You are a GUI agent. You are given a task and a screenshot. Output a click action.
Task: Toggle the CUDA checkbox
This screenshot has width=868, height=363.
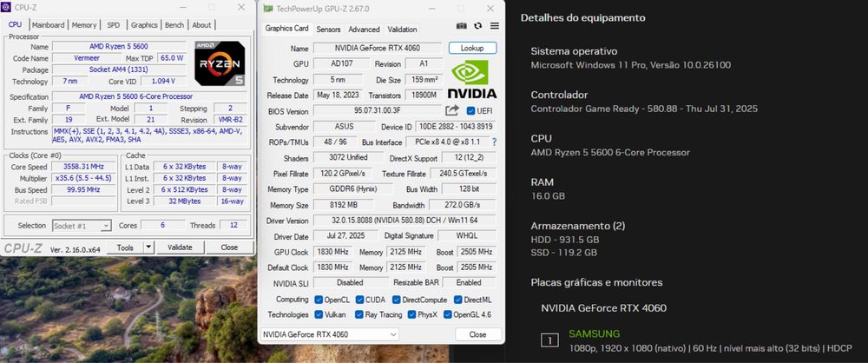coord(360,300)
